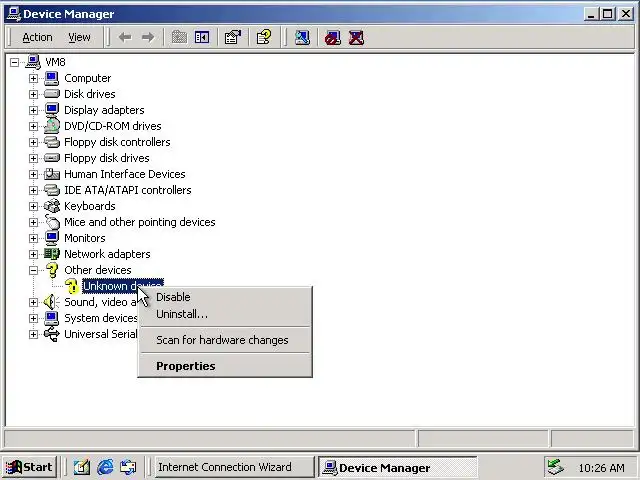
Task: Click the DVD/CD-ROM drives disc icon
Action: click(52, 126)
